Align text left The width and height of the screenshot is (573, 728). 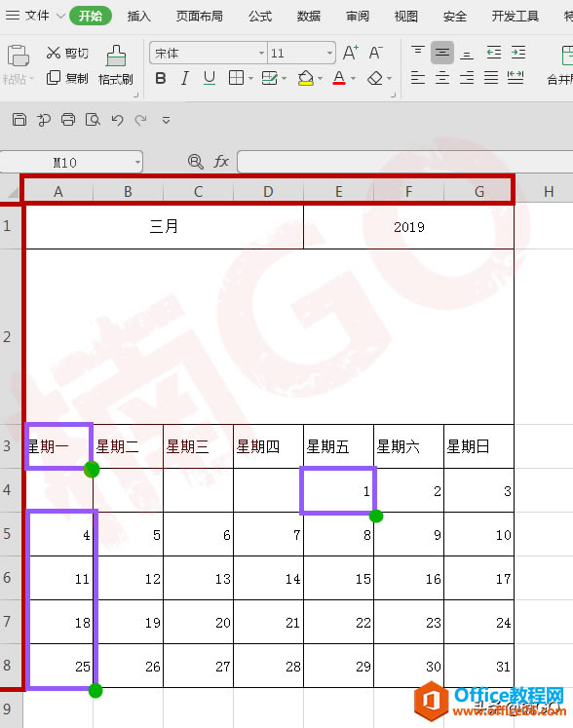pyautogui.click(x=418, y=78)
